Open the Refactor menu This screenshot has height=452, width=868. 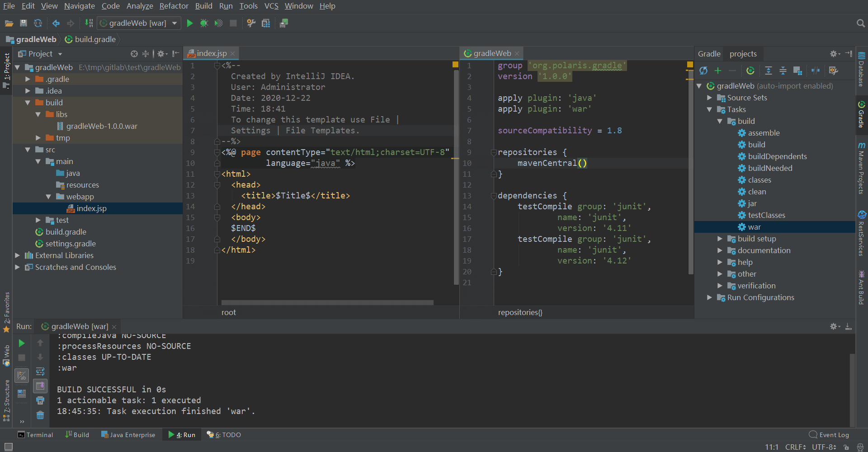pos(174,6)
